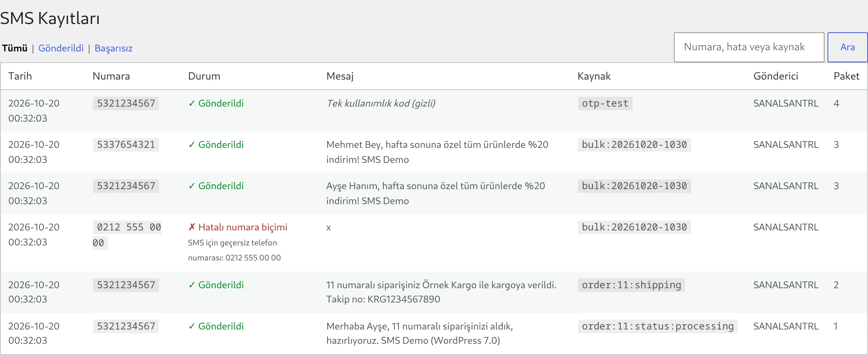Click the Gönderildi status in the otp-test row

216,104
